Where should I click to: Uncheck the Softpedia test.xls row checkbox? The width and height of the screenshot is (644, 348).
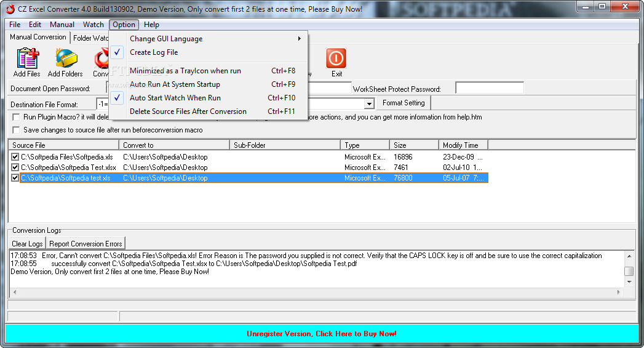15,178
